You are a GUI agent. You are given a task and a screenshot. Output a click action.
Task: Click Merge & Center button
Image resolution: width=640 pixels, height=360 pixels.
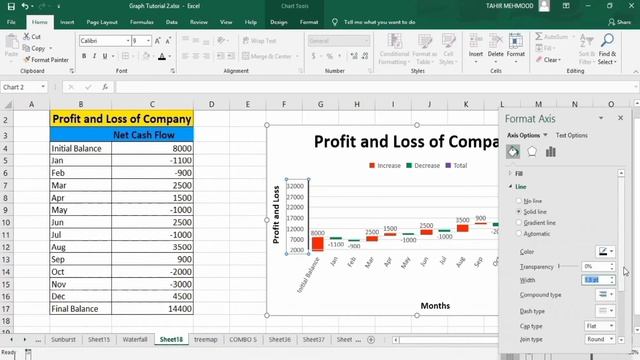[271, 56]
